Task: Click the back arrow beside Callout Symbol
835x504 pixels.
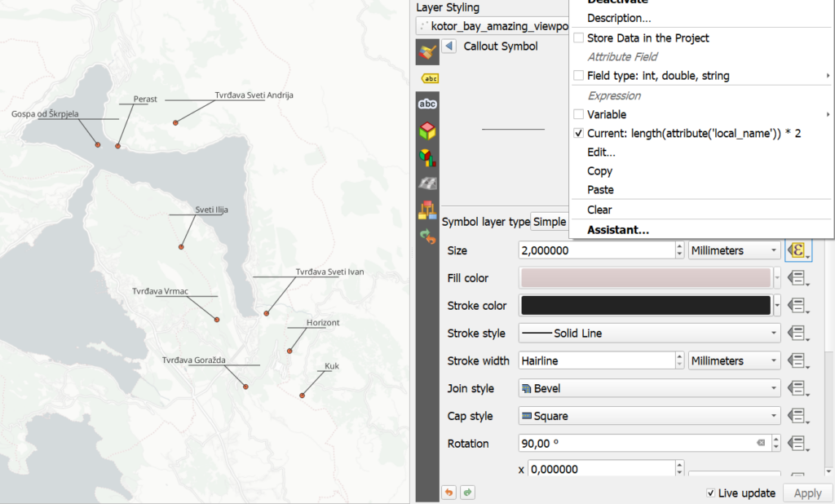Action: point(449,46)
